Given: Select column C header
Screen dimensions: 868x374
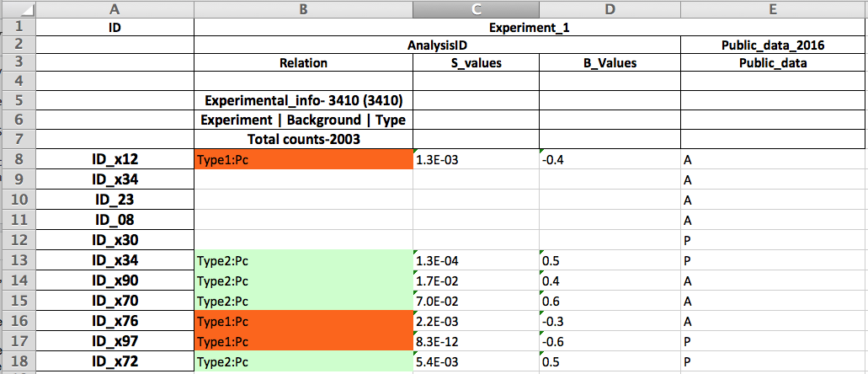Looking at the screenshot, I should coord(476,8).
